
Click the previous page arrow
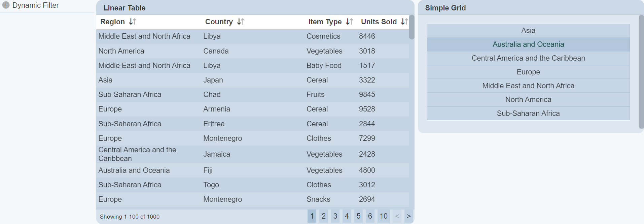pos(397,216)
